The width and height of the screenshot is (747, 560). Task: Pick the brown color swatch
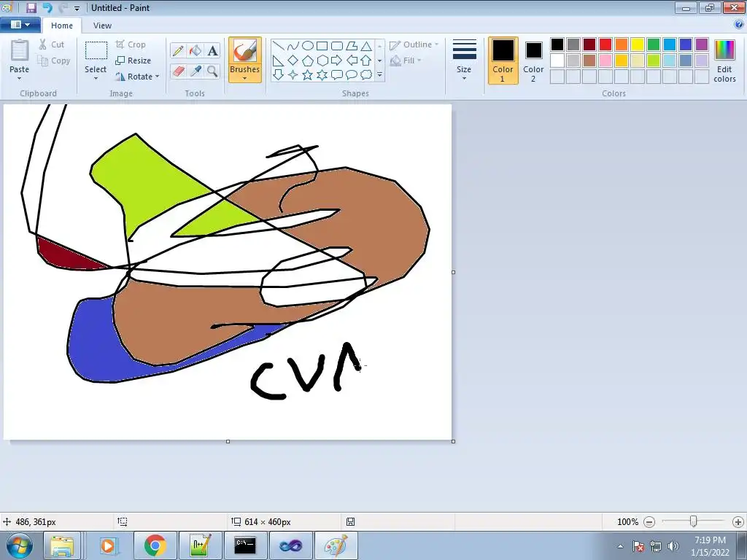coord(589,61)
